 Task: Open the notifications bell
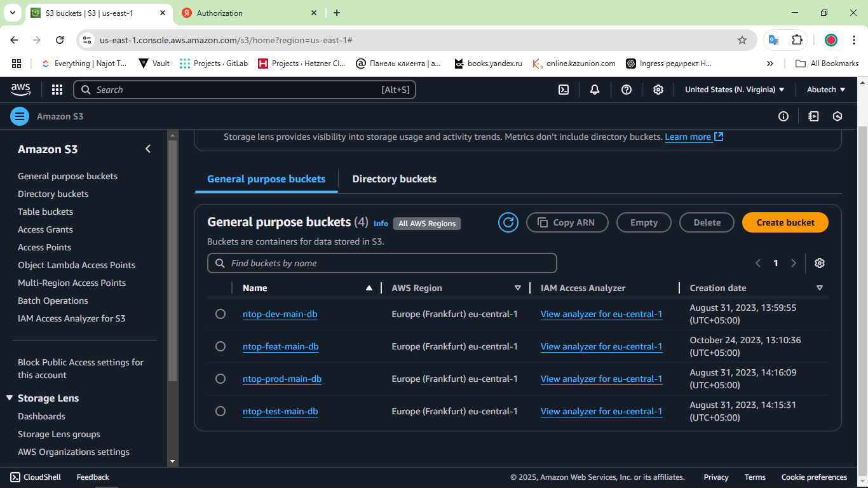pyautogui.click(x=595, y=90)
